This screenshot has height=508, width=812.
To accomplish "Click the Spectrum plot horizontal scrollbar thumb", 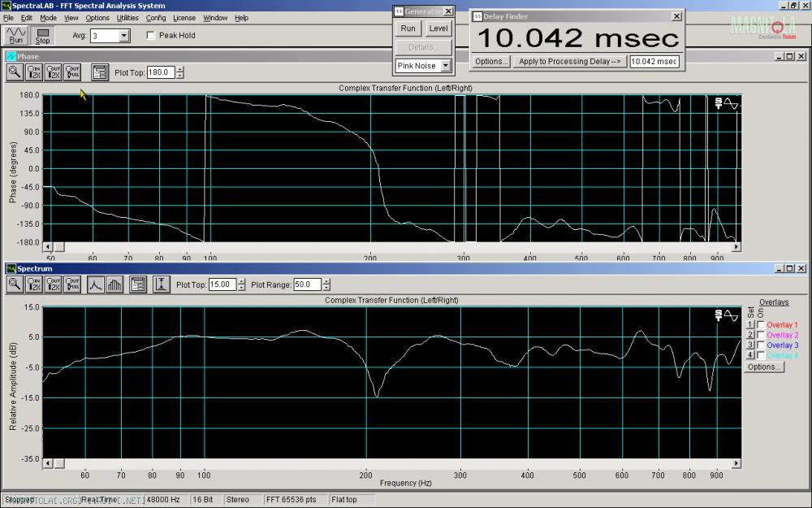I will (59, 463).
